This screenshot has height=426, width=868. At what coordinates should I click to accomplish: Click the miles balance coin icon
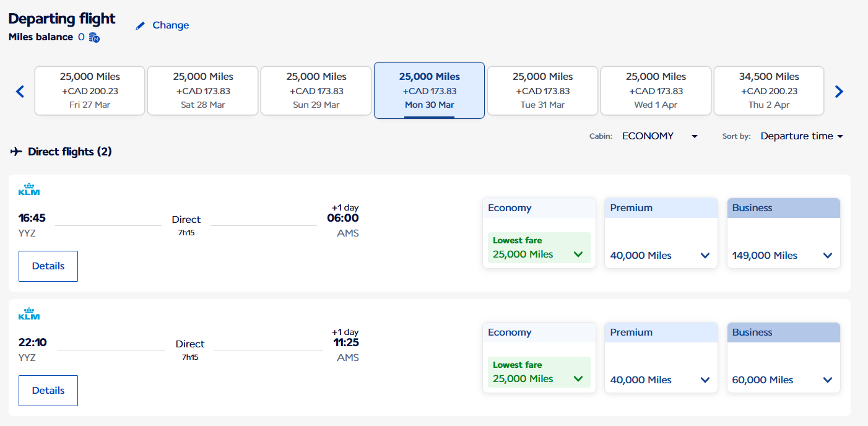94,38
